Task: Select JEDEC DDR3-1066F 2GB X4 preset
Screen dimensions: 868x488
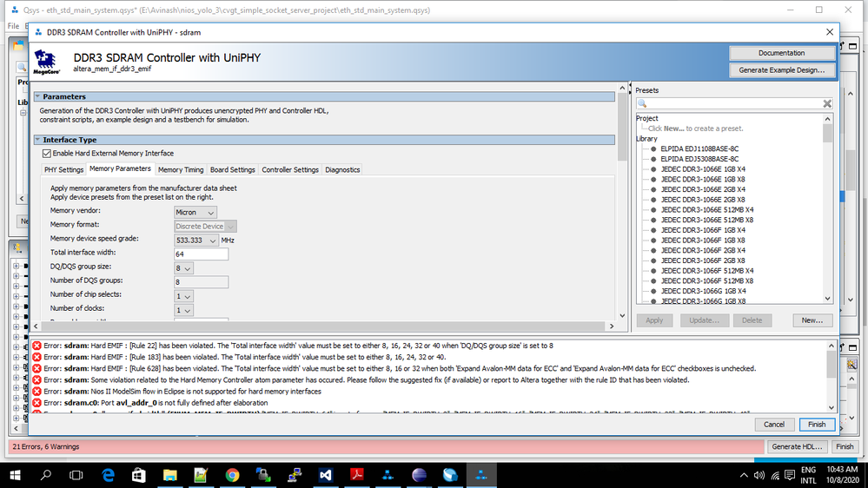Action: point(703,251)
